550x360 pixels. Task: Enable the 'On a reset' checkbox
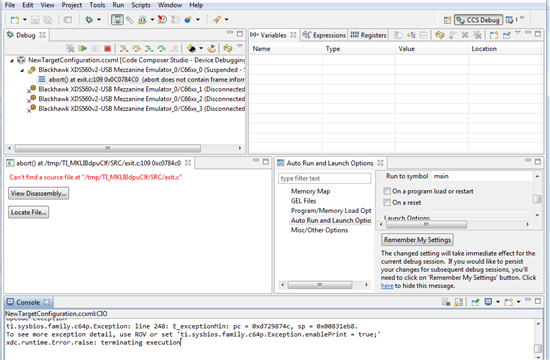387,202
